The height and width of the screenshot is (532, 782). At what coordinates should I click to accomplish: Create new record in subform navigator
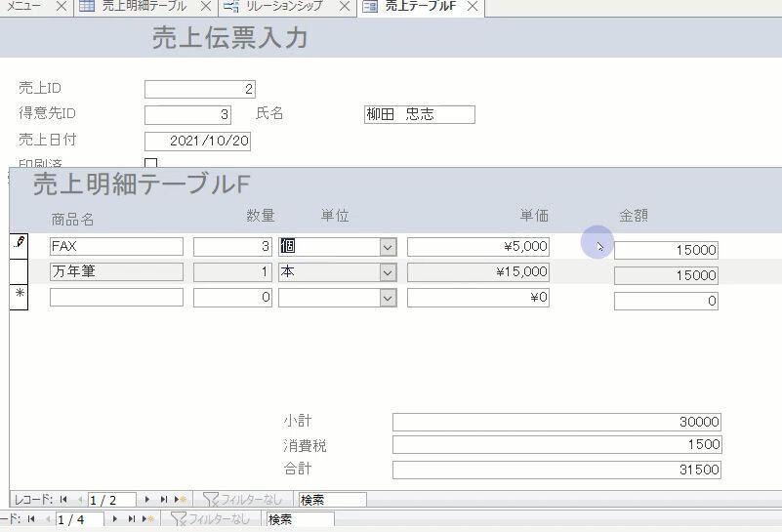coord(181,500)
